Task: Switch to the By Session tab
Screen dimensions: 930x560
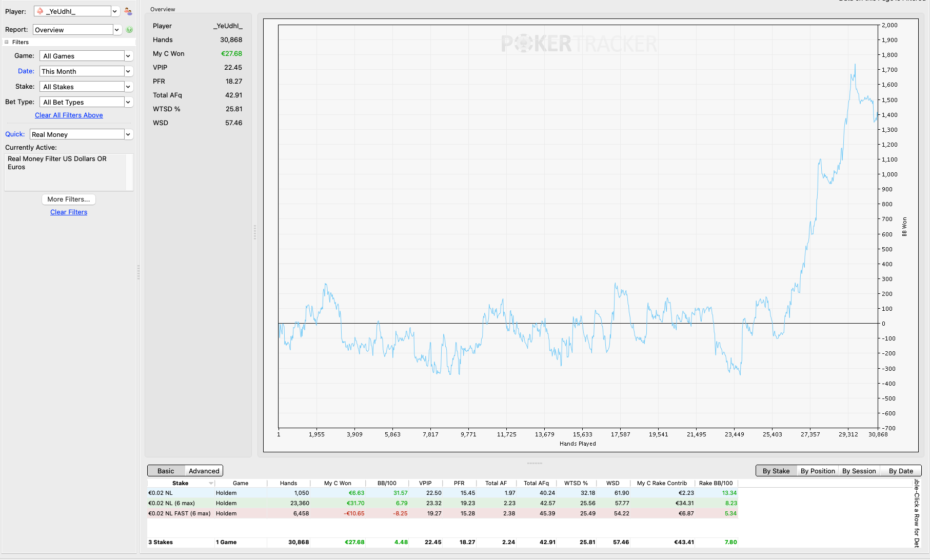Action: [x=859, y=471]
